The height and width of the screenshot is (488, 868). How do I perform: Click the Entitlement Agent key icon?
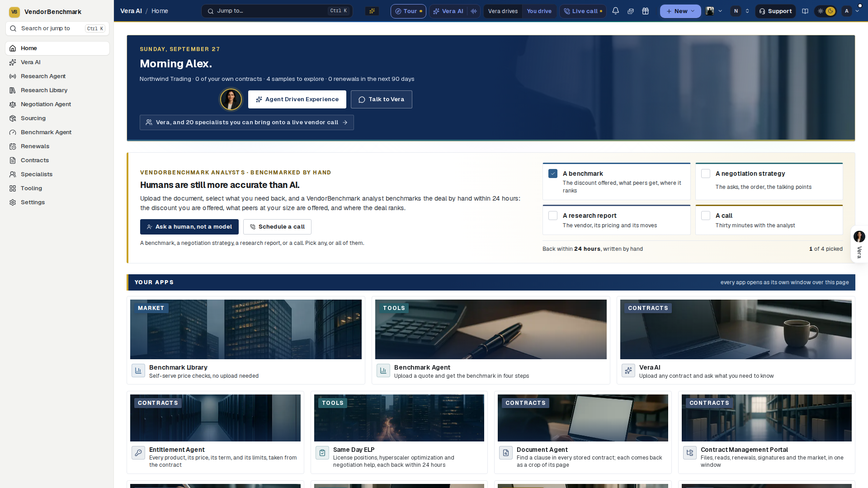[138, 452]
